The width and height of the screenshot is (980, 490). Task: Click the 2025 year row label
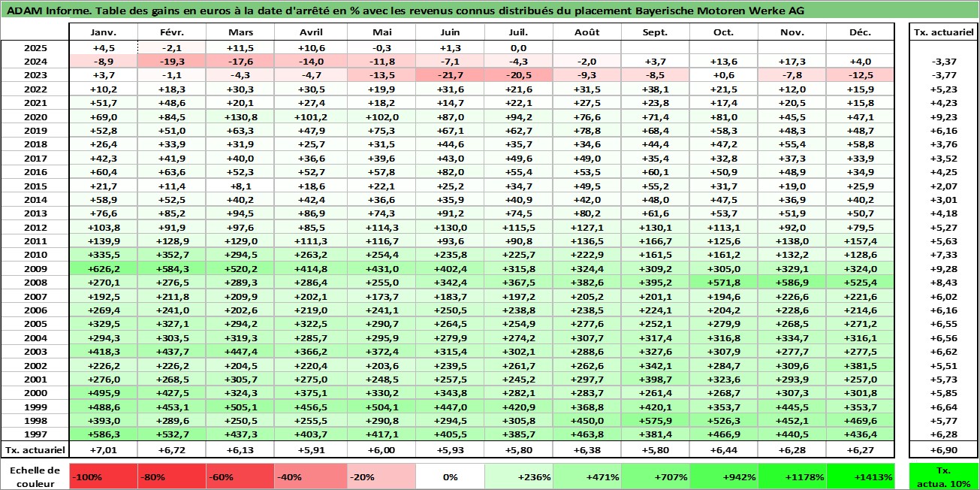coord(35,47)
